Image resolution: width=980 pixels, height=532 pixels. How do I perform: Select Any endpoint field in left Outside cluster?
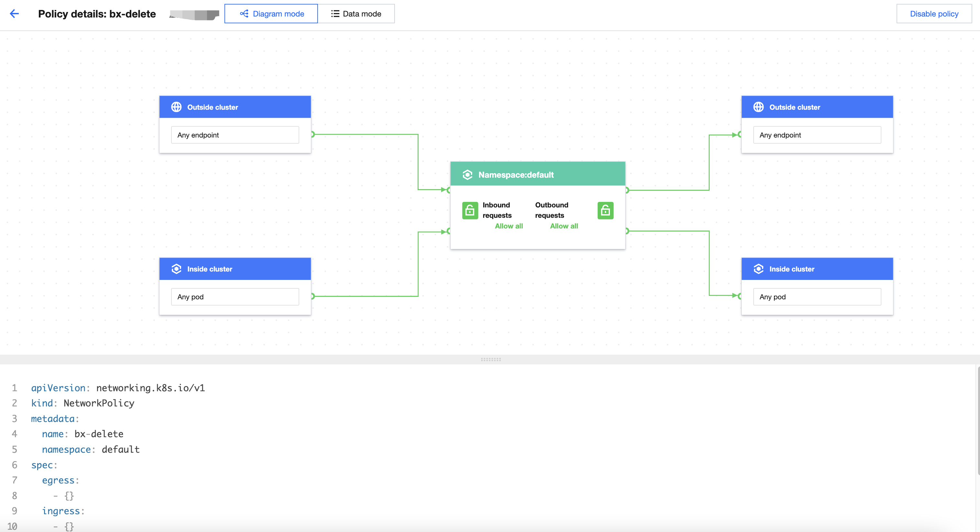pos(235,135)
